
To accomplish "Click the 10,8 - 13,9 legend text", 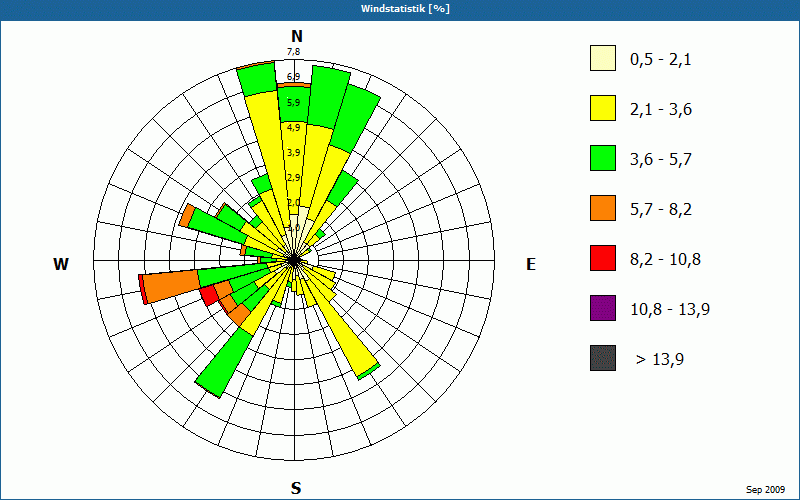I will click(670, 310).
